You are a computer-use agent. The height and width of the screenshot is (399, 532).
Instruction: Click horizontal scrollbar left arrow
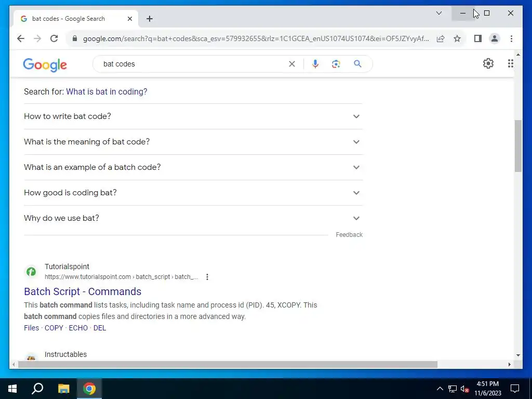14,365
